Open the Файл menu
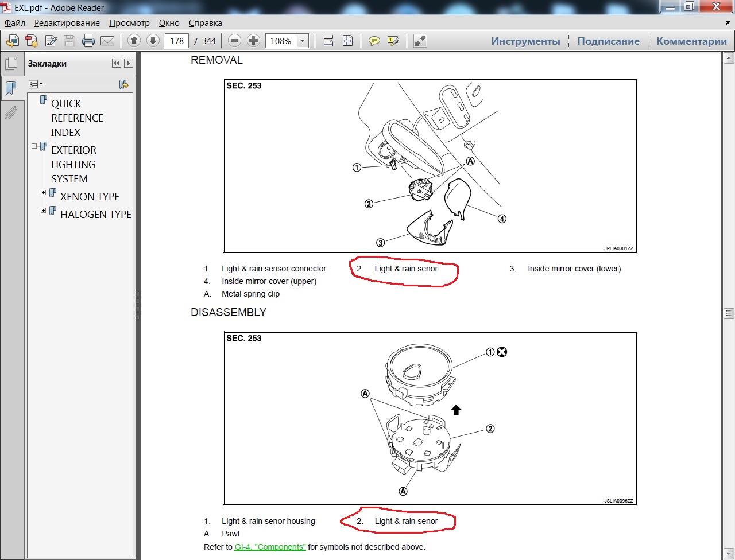Viewport: 735px width, 560px height. click(x=15, y=23)
